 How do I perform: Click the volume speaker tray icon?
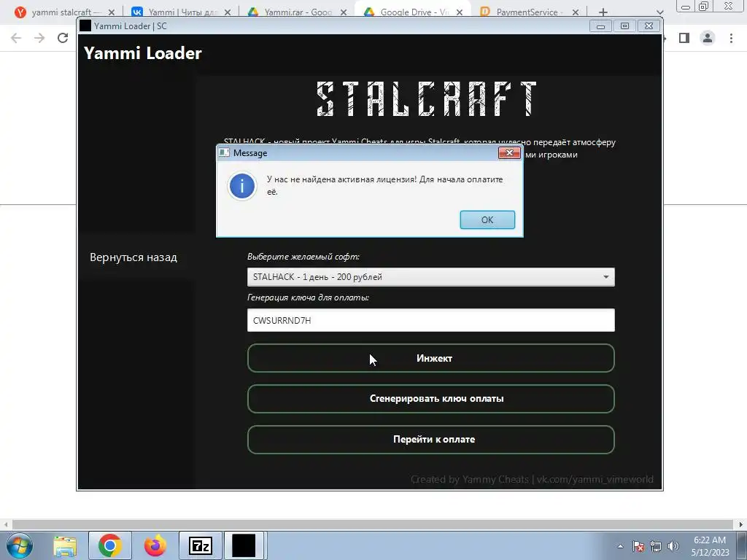[x=673, y=546]
